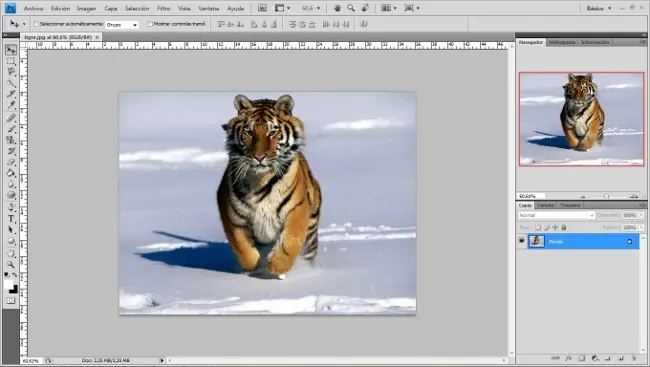
Task: Select the Path Selection tool
Action: coord(11,229)
